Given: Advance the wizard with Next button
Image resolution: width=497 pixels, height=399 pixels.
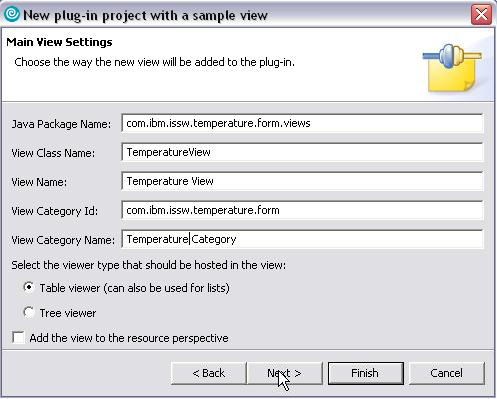Looking at the screenshot, I should (x=285, y=373).
